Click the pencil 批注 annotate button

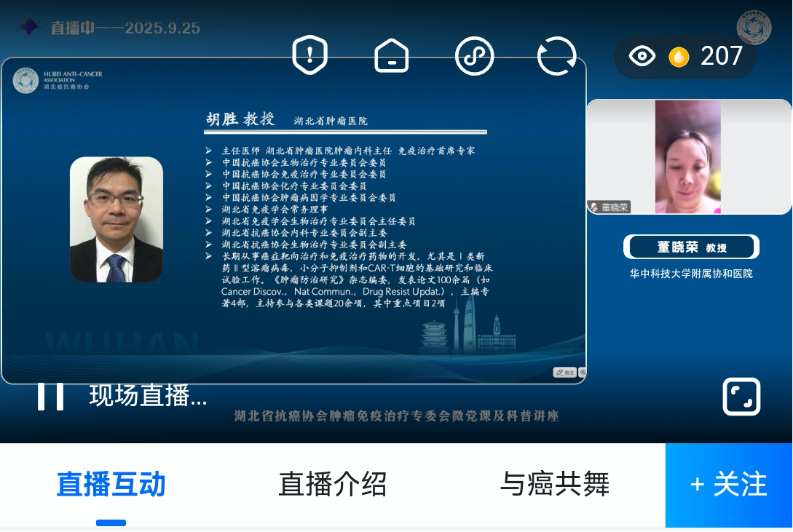(564, 372)
